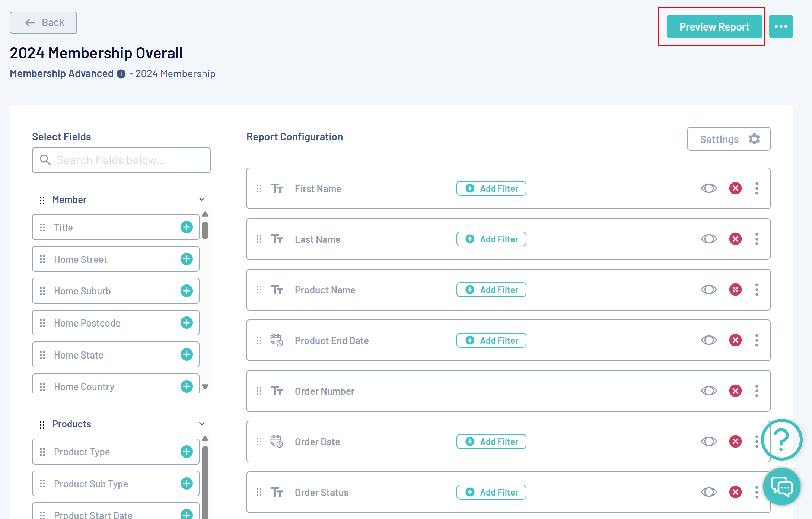
Task: Open the Order Date row options menu
Action: [757, 442]
